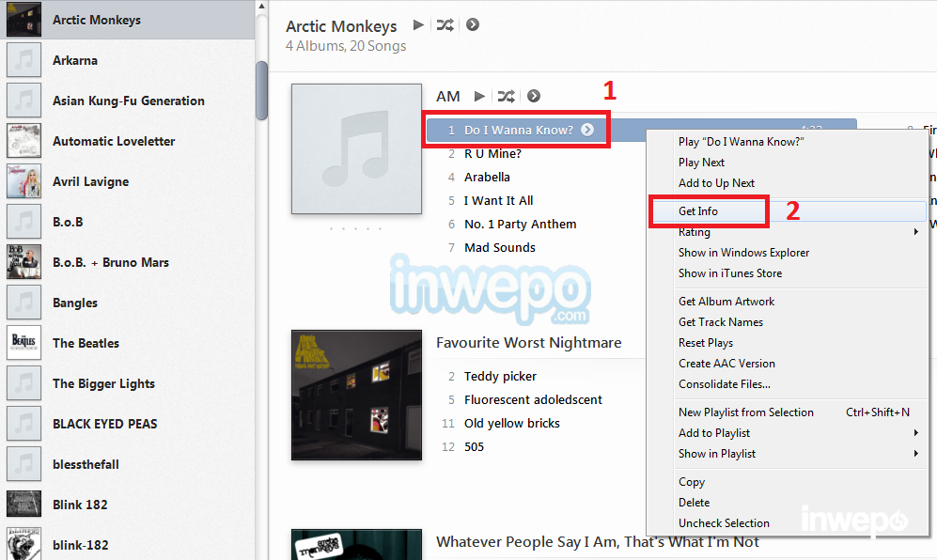The width and height of the screenshot is (937, 560).
Task: Select Asian Kung-Fu Generation artist
Action: pyautogui.click(x=127, y=101)
